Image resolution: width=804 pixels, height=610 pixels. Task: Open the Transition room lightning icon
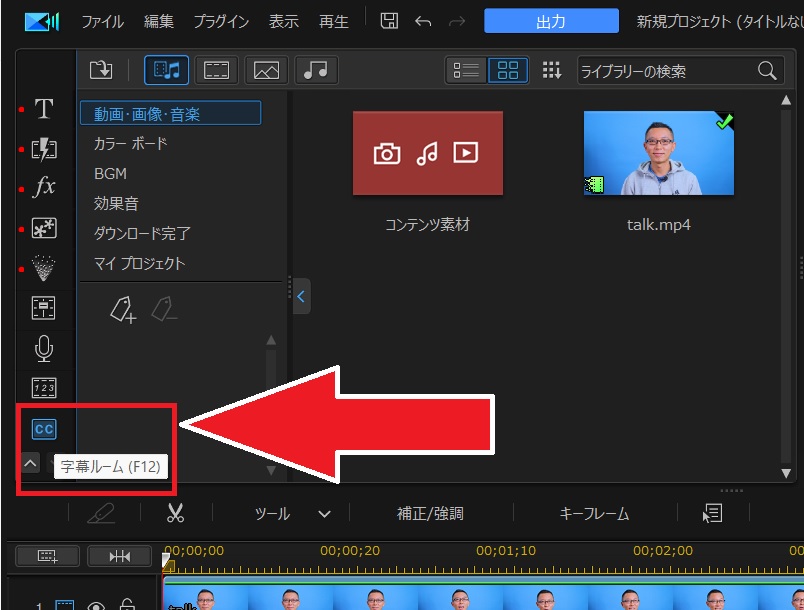(44, 149)
